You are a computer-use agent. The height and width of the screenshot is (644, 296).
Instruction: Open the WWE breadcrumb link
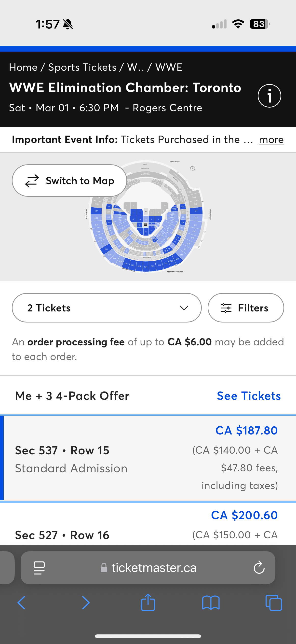pos(169,67)
